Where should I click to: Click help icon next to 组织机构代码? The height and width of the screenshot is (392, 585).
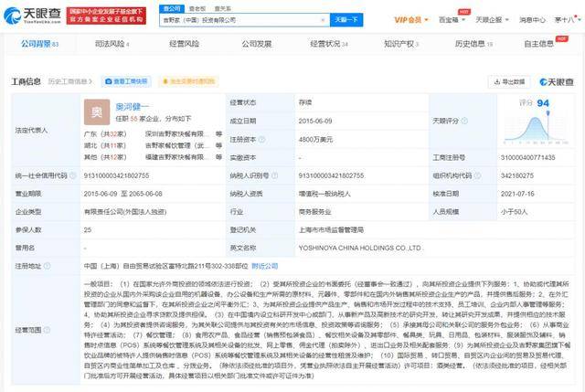pyautogui.click(x=477, y=175)
